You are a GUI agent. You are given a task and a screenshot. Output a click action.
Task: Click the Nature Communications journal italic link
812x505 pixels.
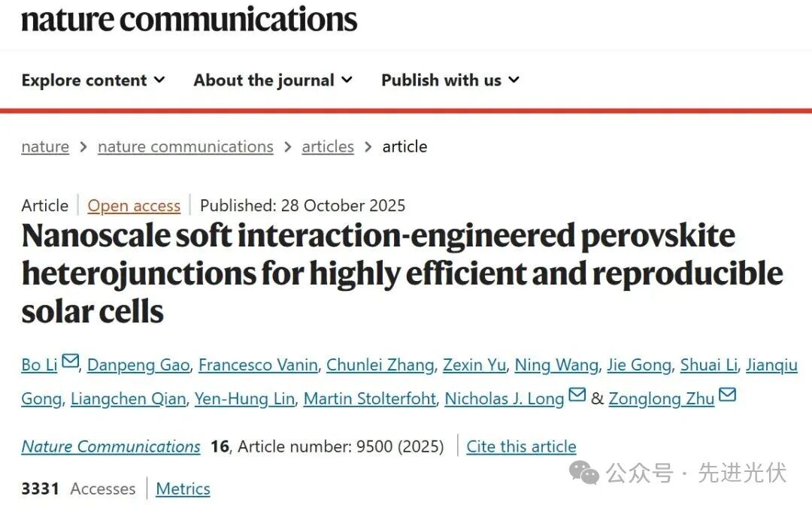pos(111,446)
